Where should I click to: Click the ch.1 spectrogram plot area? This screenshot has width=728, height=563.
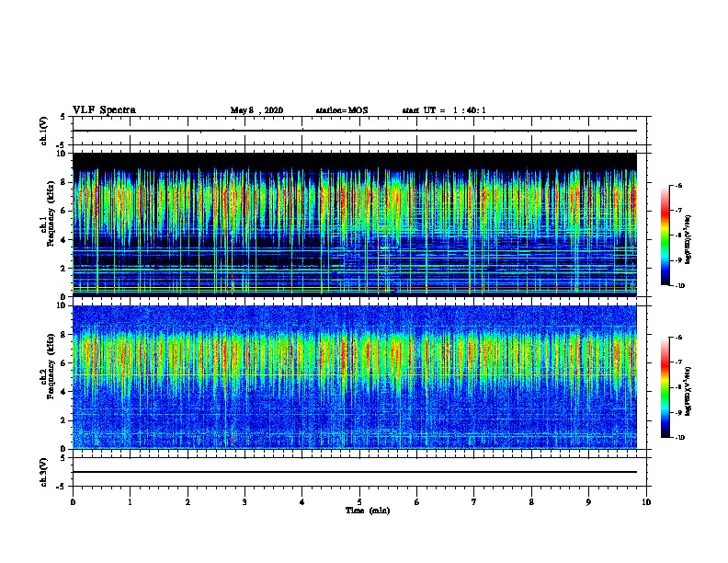[355, 224]
